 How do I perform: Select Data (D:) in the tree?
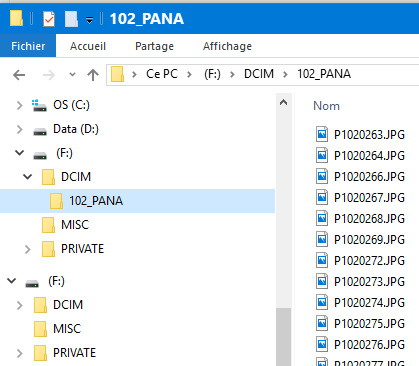76,129
